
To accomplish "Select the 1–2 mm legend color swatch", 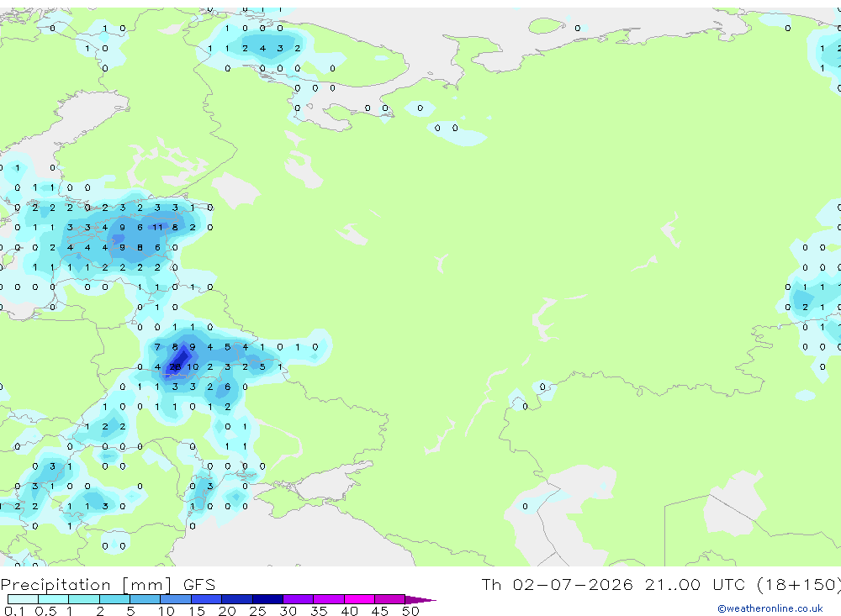I will (84, 599).
